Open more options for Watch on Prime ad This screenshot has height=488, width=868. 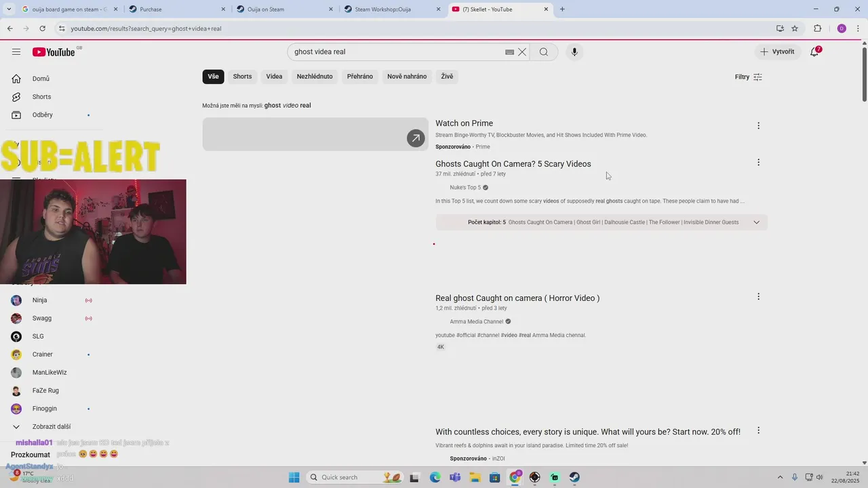pos(758,125)
